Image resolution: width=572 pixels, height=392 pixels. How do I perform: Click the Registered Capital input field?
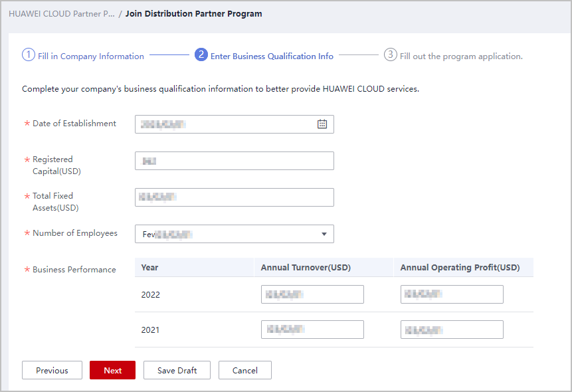coord(234,161)
